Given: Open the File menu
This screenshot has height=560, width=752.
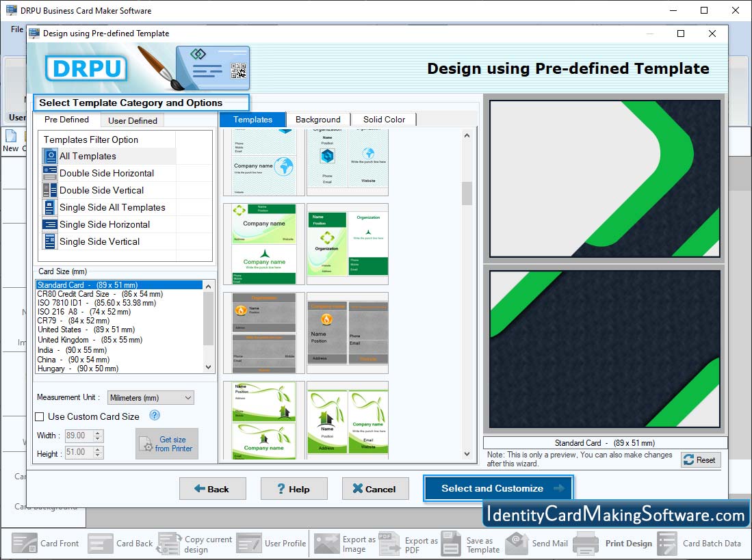Looking at the screenshot, I should coord(17,29).
